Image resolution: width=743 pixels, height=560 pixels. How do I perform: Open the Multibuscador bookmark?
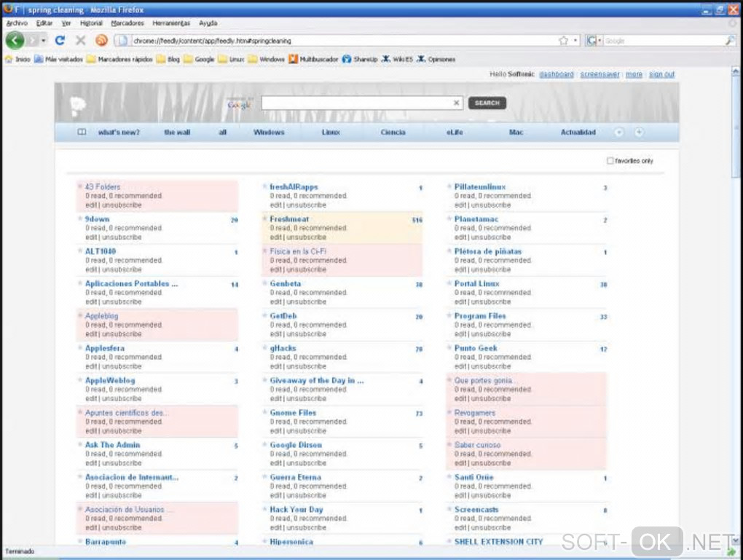313,59
